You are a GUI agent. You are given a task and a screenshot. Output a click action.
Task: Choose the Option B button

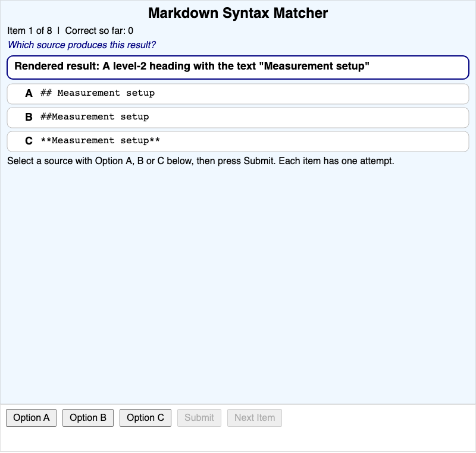coord(88,418)
